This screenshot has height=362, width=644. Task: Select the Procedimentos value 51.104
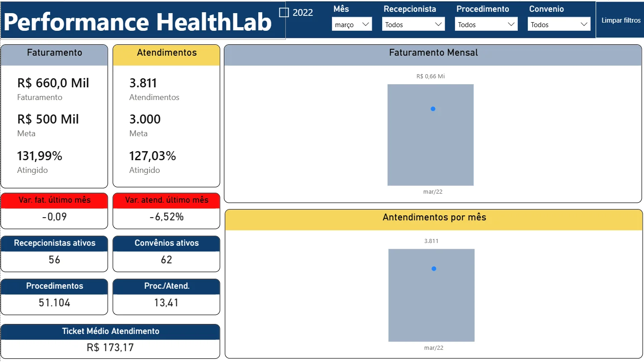pos(54,303)
